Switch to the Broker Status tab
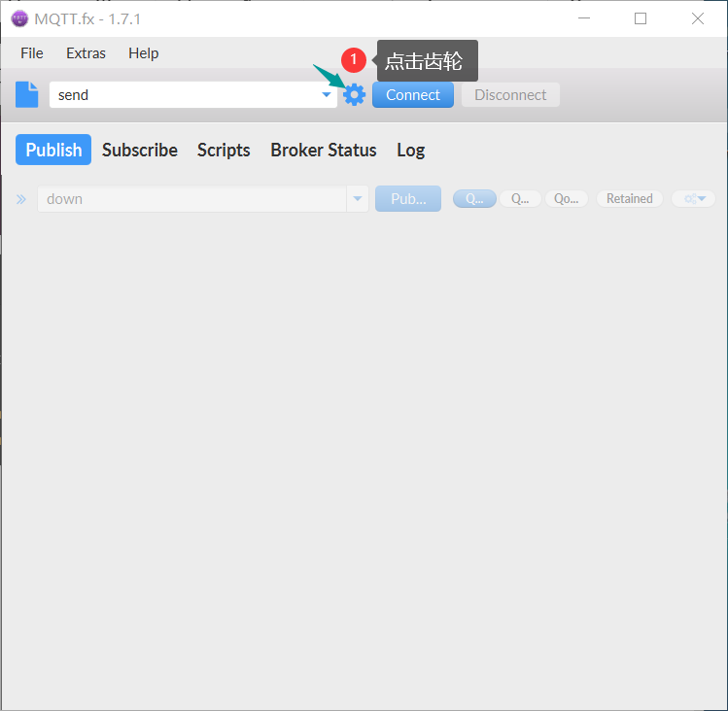Viewport: 728px width, 711px height. 324,150
